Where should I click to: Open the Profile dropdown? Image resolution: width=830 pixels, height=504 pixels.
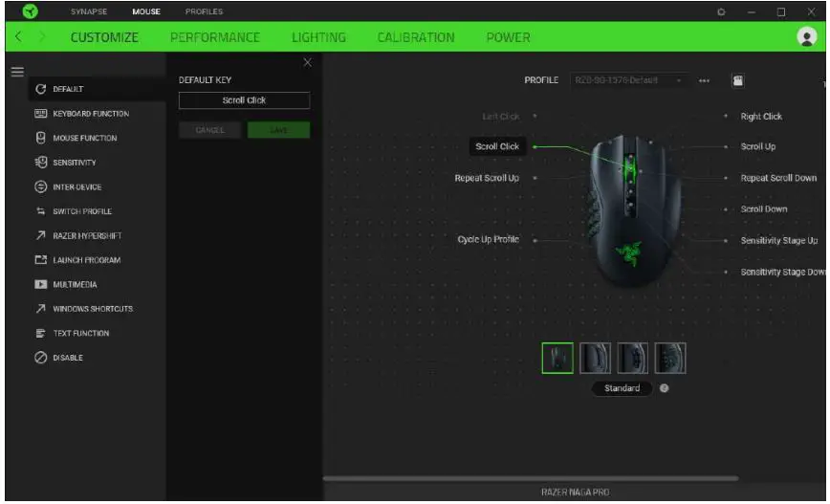tap(629, 80)
